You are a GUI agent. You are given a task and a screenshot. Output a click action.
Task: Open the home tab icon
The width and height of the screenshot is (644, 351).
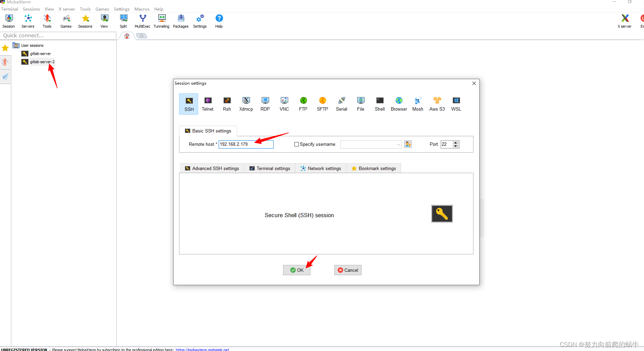[127, 36]
